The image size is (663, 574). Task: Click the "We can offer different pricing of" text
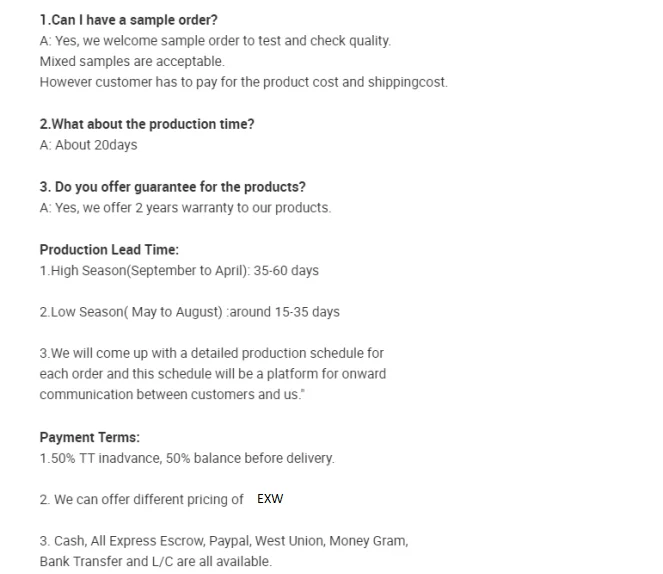[141, 499]
